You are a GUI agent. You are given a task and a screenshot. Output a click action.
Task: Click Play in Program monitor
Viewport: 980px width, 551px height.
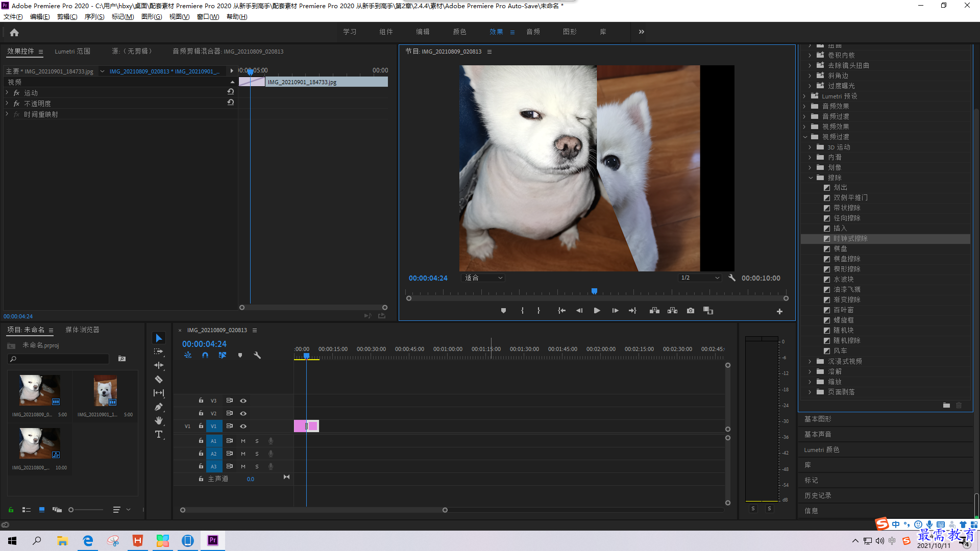click(x=597, y=311)
